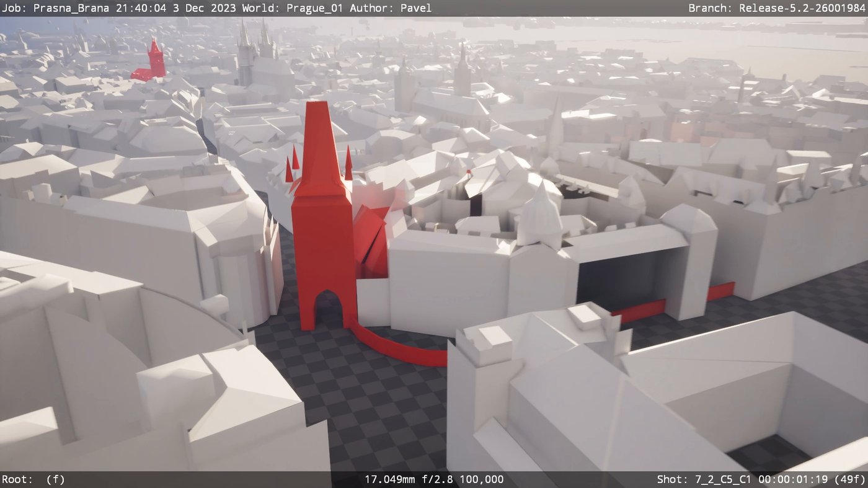Click the "Root: (f)" label

(33, 479)
